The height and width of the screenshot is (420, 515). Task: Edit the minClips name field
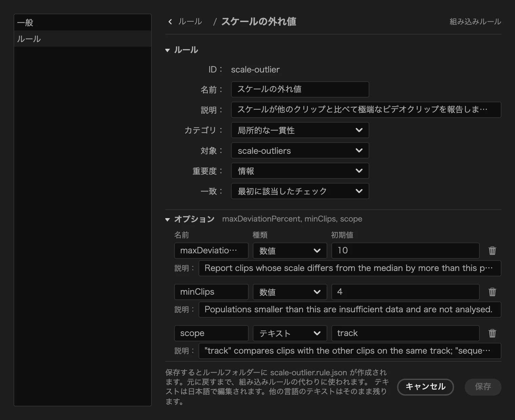(211, 292)
